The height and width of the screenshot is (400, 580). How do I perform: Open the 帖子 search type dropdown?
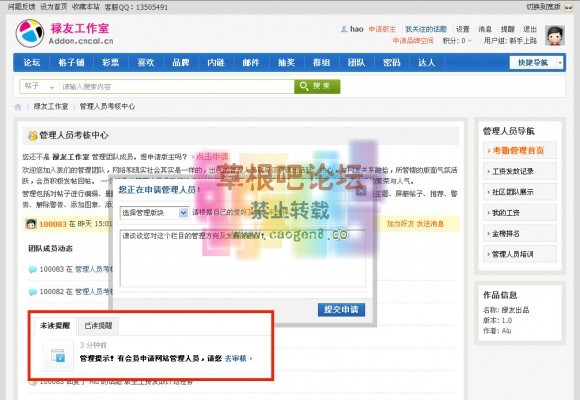pos(39,87)
